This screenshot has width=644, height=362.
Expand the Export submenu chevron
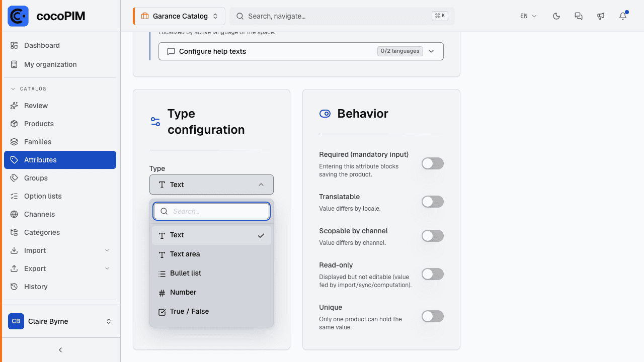click(107, 268)
